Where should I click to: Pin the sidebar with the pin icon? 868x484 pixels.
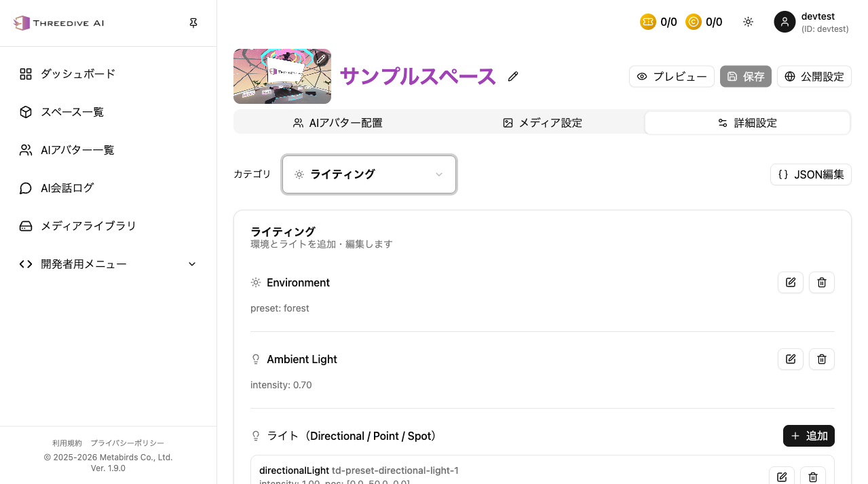(x=193, y=23)
